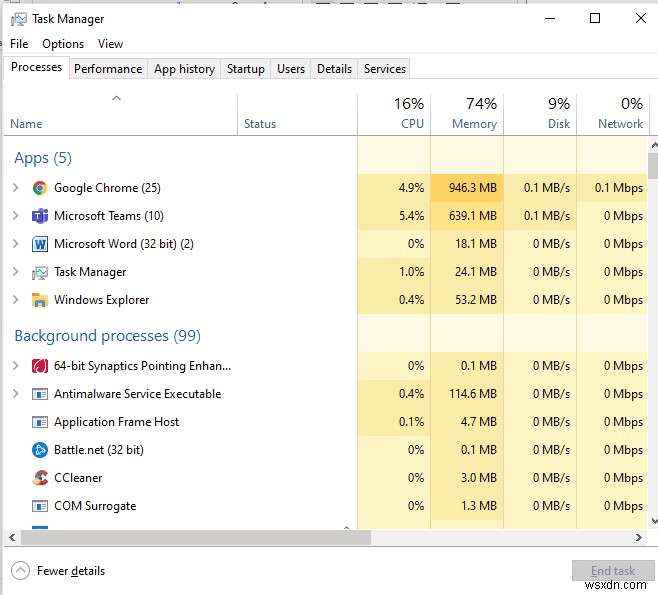Screen dimensions: 658x595
Task: Click the Google Chrome icon
Action: (x=40, y=188)
